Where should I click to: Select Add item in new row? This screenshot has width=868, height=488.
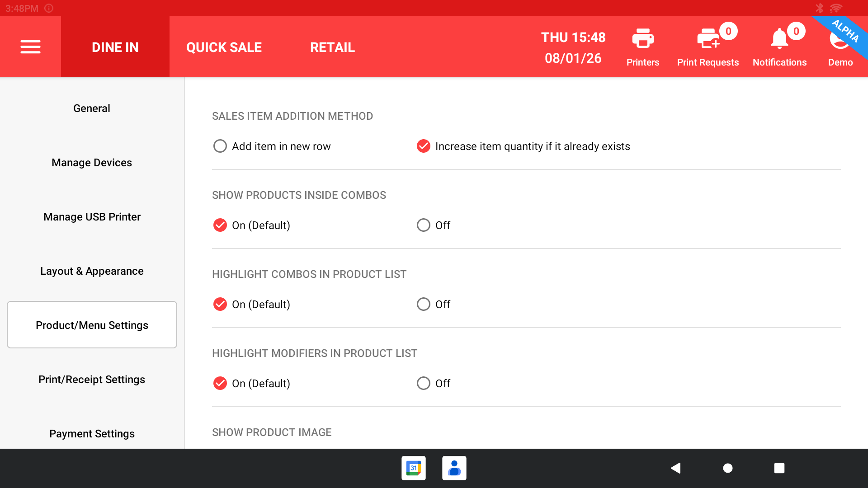coord(220,146)
